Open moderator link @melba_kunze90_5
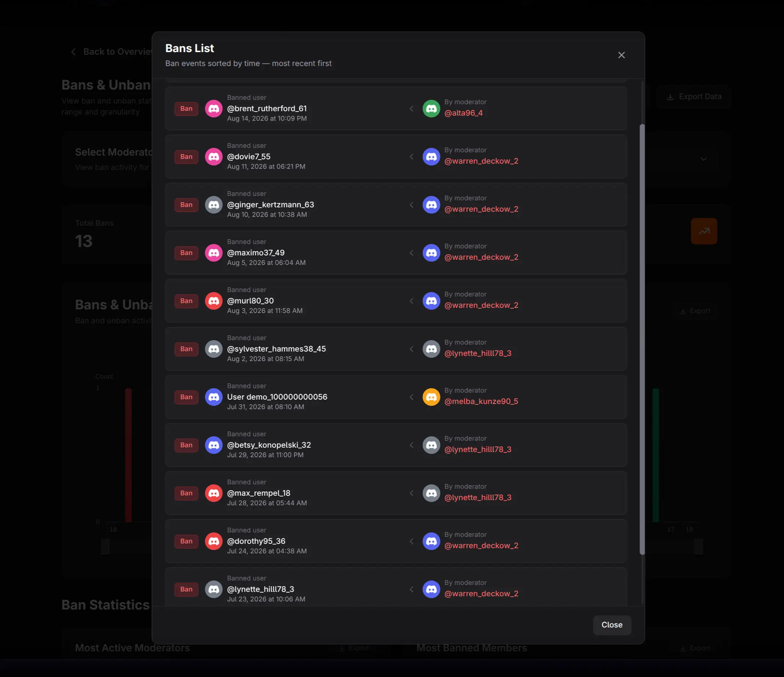This screenshot has width=784, height=677. pos(481,401)
